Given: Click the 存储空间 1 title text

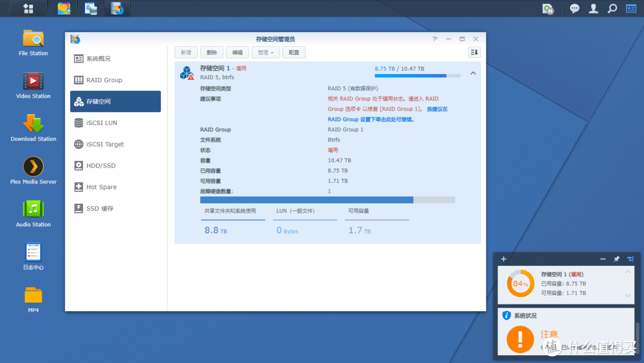Looking at the screenshot, I should (215, 68).
